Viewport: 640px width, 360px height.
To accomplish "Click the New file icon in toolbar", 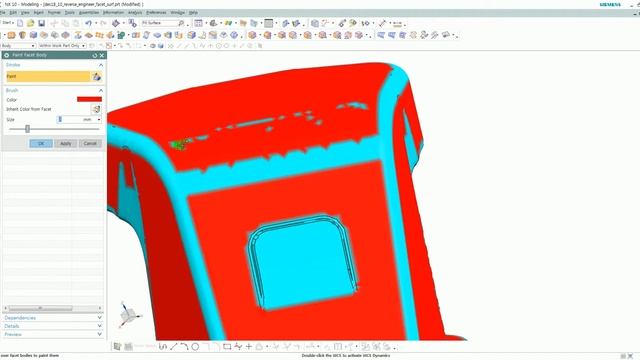I will pyautogui.click(x=20, y=23).
